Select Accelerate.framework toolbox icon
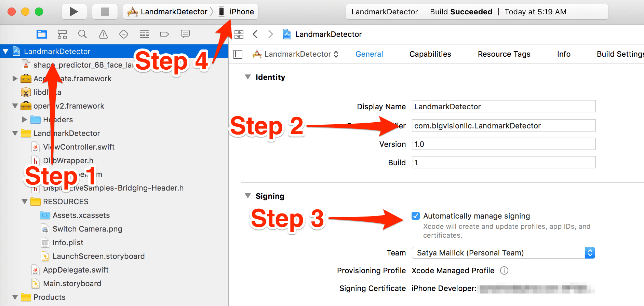 pos(26,79)
